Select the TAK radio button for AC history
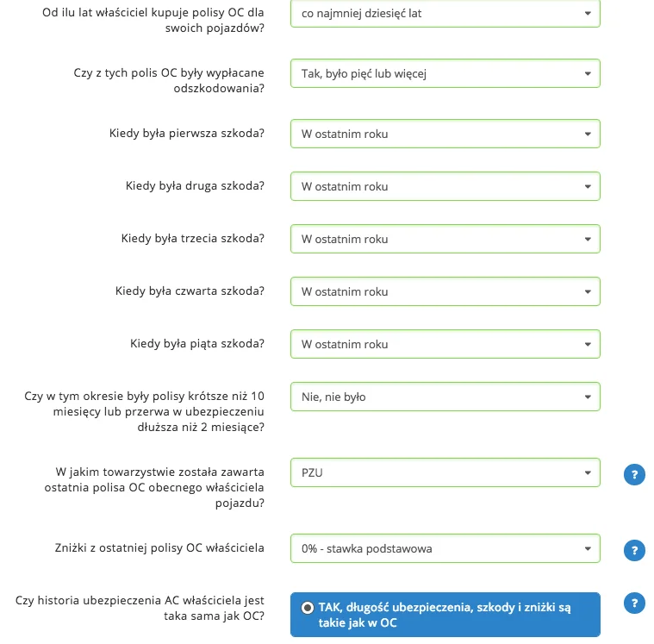The width and height of the screenshot is (654, 644). pos(308,608)
